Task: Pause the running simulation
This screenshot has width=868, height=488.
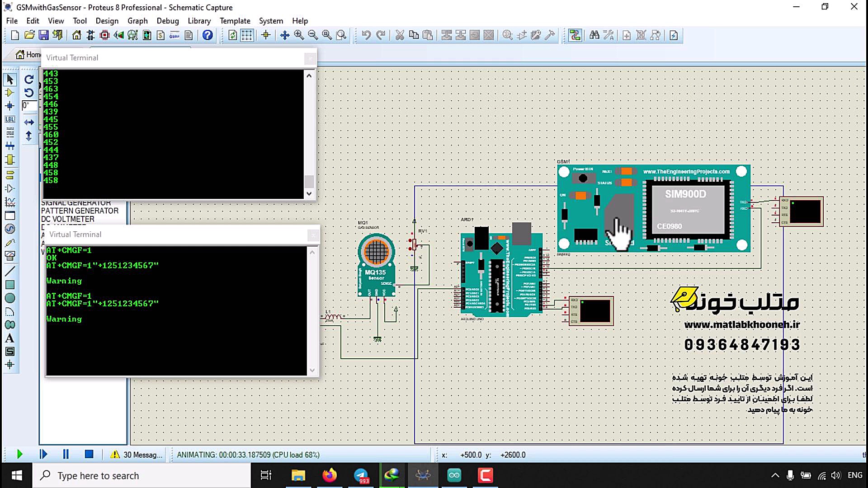Action: pyautogui.click(x=66, y=455)
